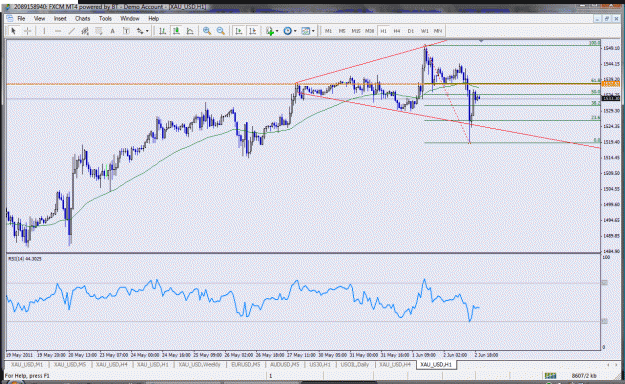Click the '27 May 11:00' time axis label
This screenshot has height=384, width=625.
tap(302, 354)
